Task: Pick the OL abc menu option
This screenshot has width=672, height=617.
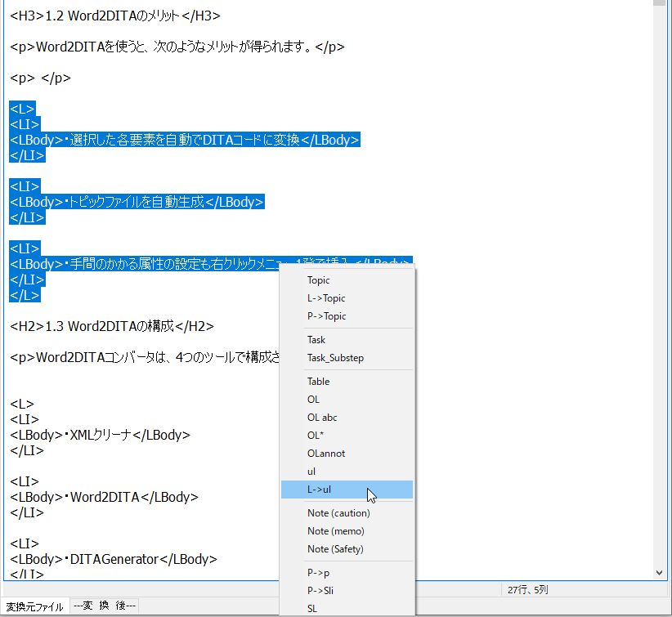Action: click(347, 418)
